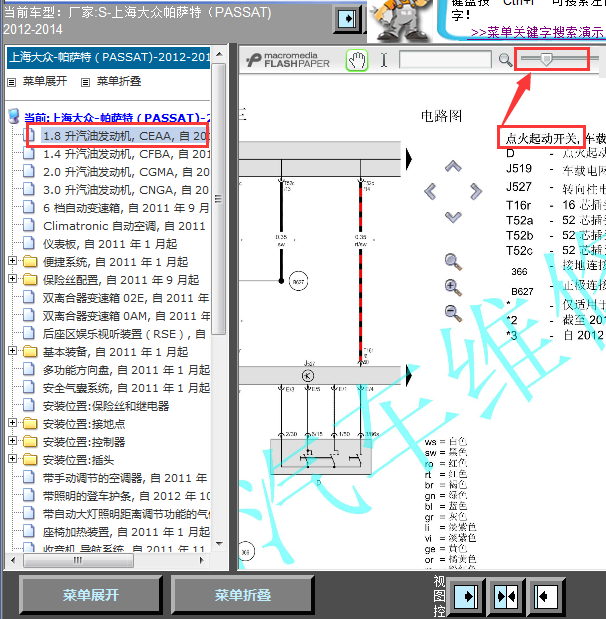Click the computer icon beside 当前 entry
The width and height of the screenshot is (606, 619).
(x=14, y=116)
